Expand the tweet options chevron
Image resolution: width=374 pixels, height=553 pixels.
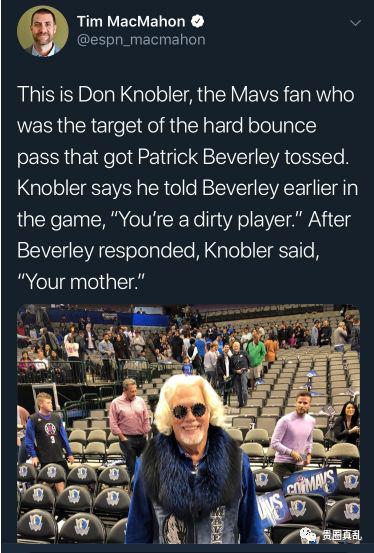coord(356,23)
